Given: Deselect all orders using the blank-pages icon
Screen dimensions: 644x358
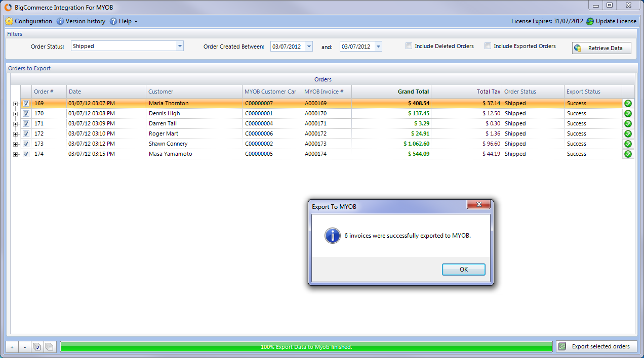Looking at the screenshot, I should 49,347.
